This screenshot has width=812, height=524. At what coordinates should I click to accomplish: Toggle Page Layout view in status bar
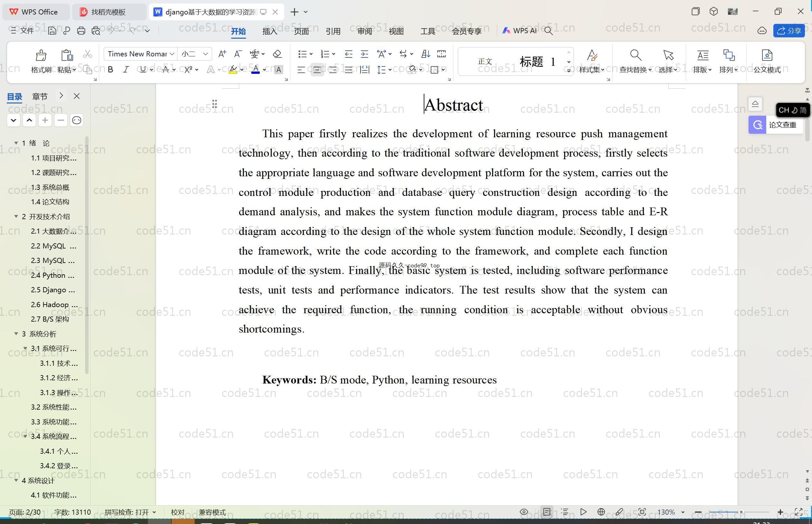[x=547, y=512]
